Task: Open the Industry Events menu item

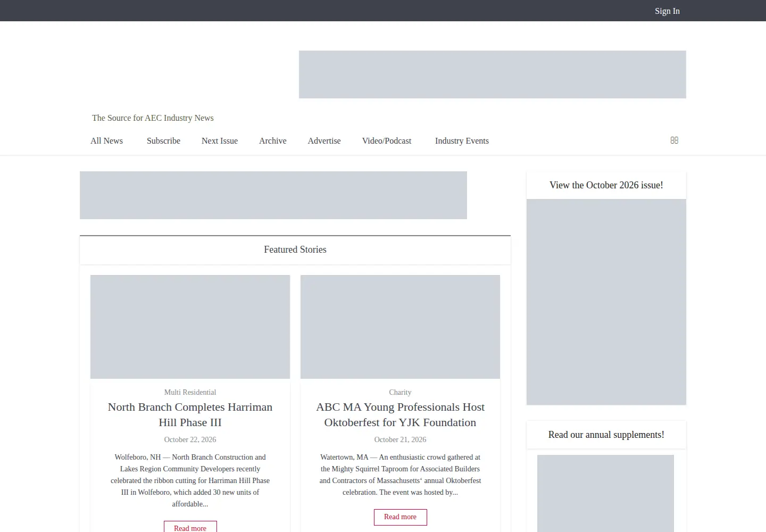Action: [462, 141]
